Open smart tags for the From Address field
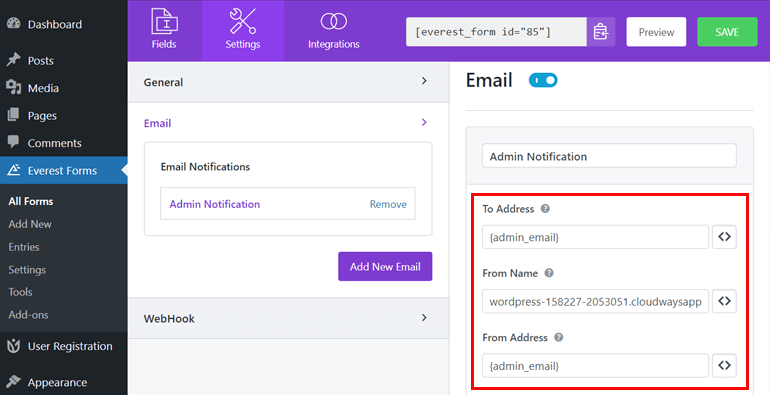 [724, 366]
